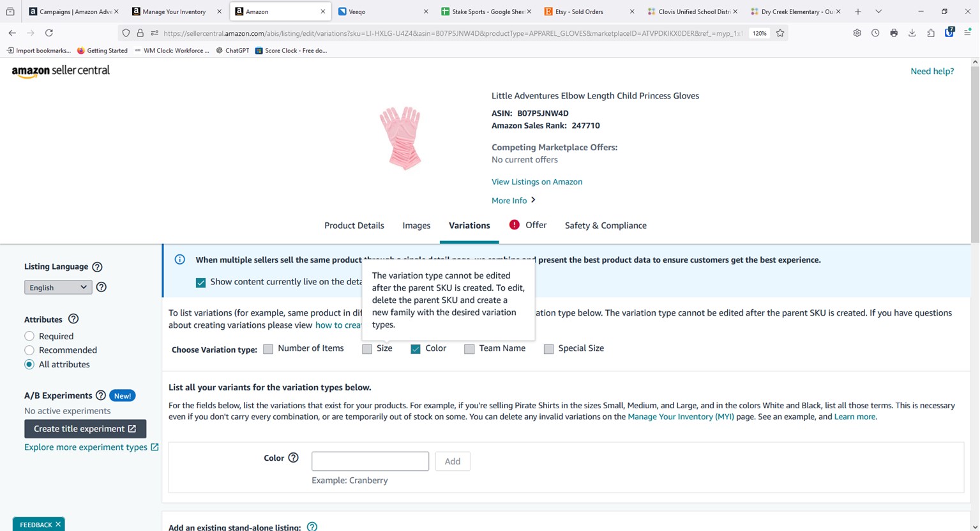Open View Listings on Amazon link

tap(537, 182)
